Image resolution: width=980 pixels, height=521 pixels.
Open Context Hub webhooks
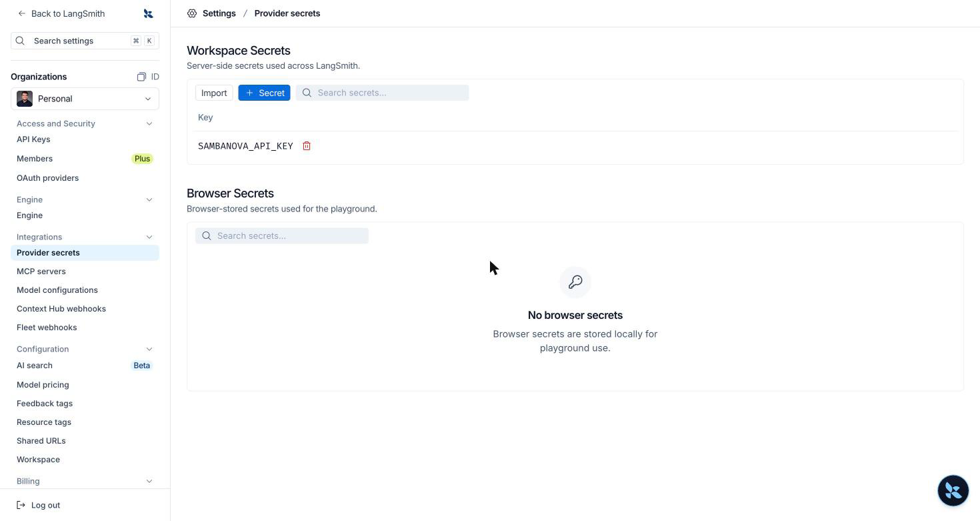85,309
